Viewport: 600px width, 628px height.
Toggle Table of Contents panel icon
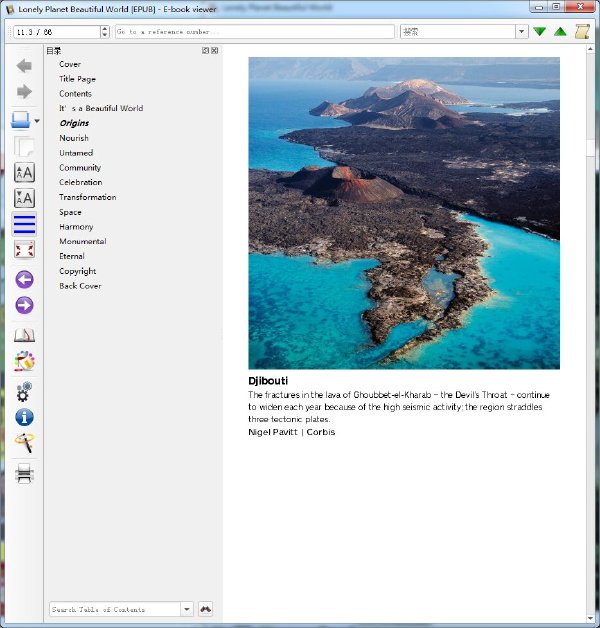point(24,223)
